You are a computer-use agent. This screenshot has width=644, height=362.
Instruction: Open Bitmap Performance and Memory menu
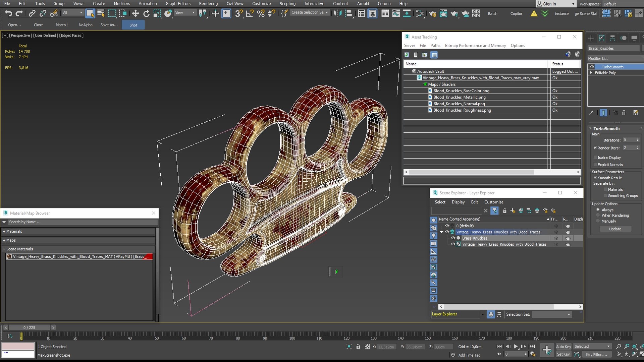(x=475, y=46)
